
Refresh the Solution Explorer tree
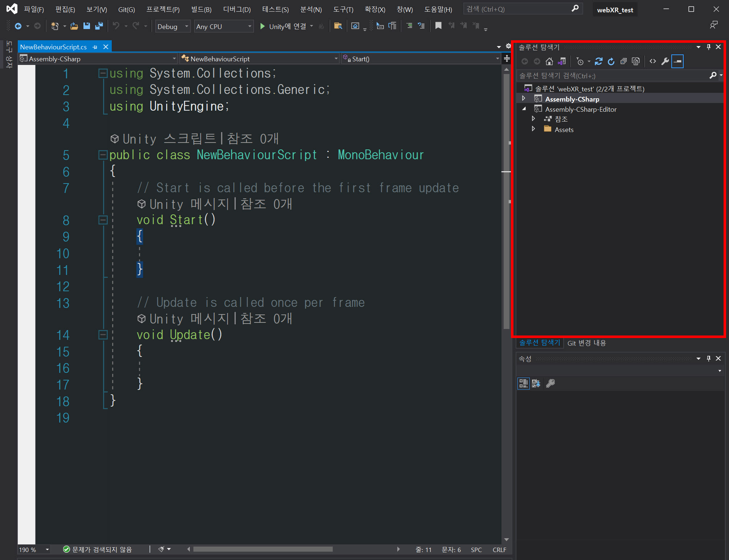[611, 62]
